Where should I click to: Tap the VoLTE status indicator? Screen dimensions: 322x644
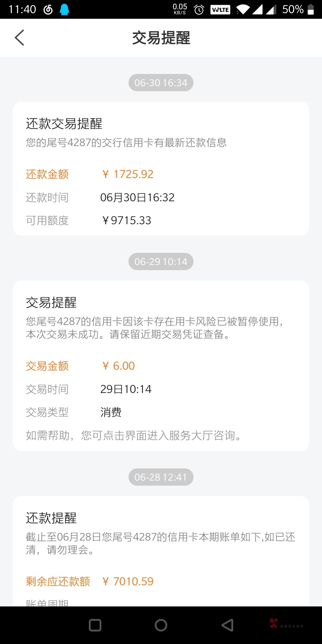pos(220,10)
